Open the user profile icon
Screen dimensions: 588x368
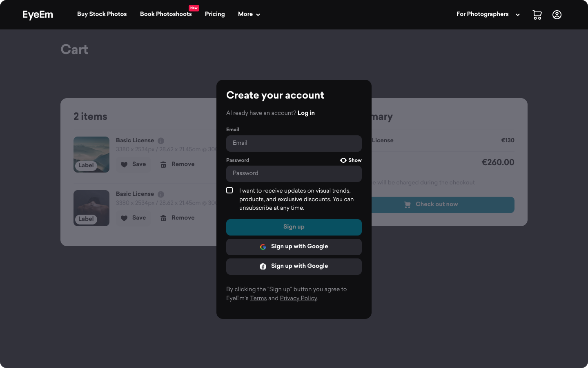[557, 15]
